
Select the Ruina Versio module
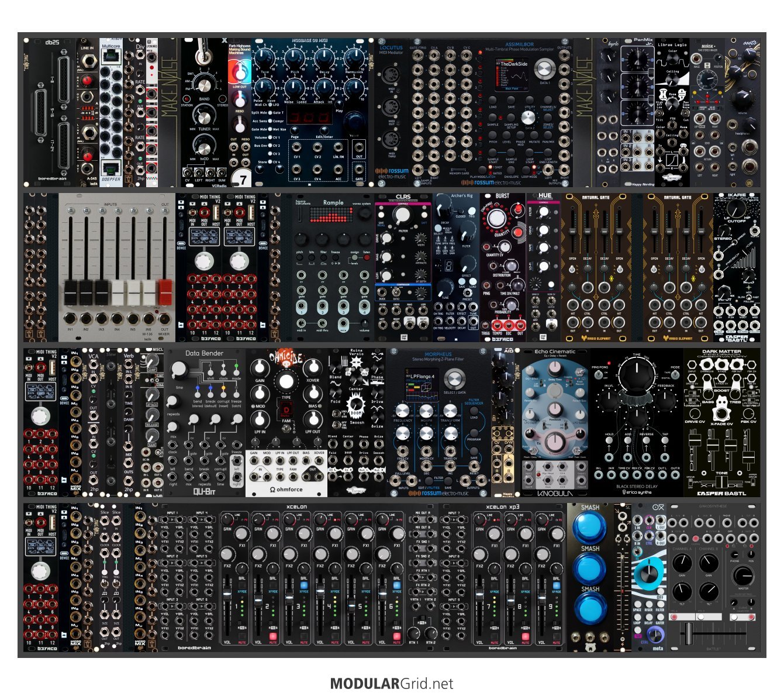point(357,423)
